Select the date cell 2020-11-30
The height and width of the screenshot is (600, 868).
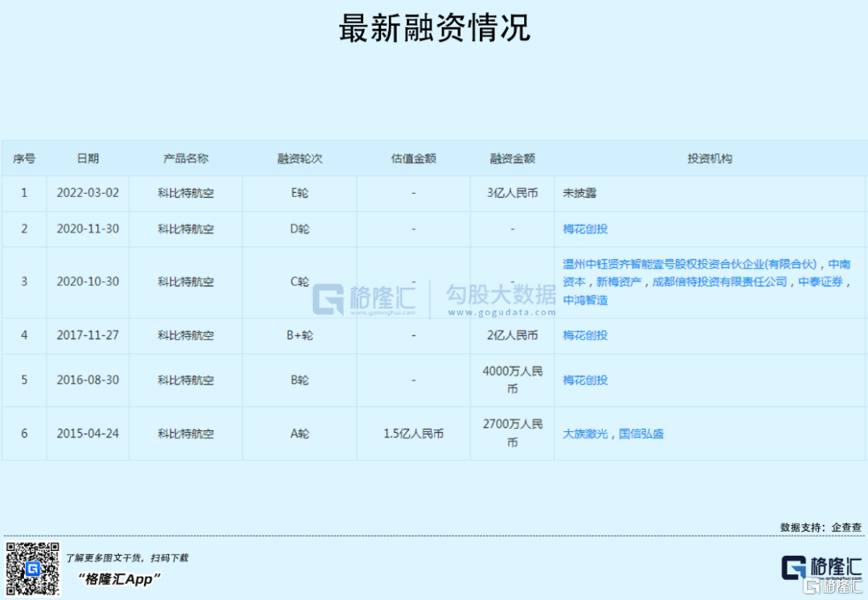[88, 228]
